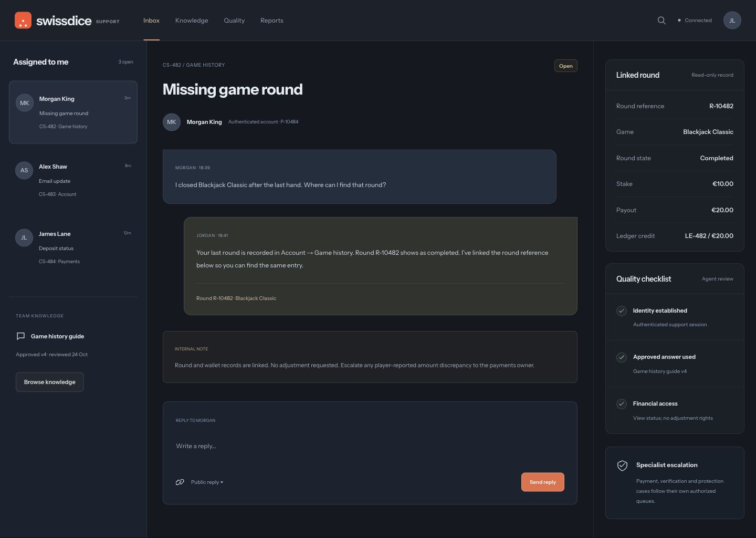This screenshot has width=756, height=538.
Task: Open the Round R-10482 · Blackjack Classic link
Action: click(236, 298)
